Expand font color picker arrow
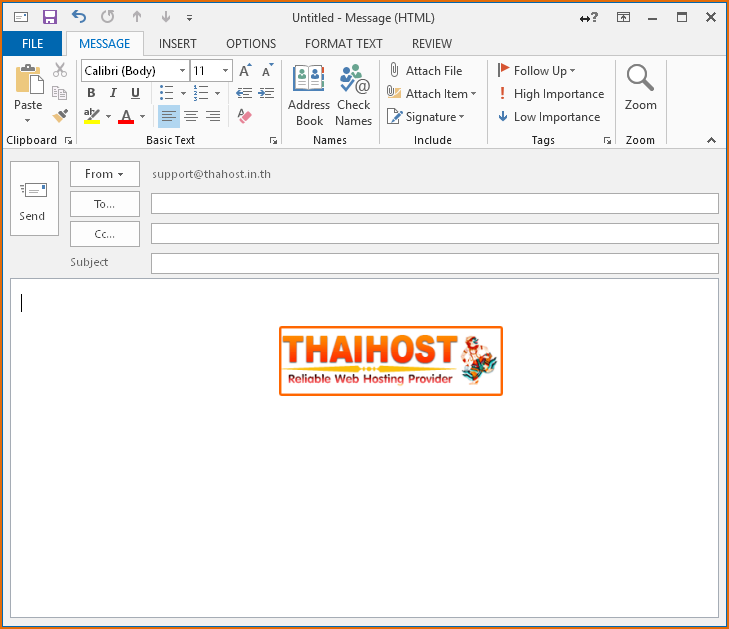The image size is (729, 629). coord(143,116)
